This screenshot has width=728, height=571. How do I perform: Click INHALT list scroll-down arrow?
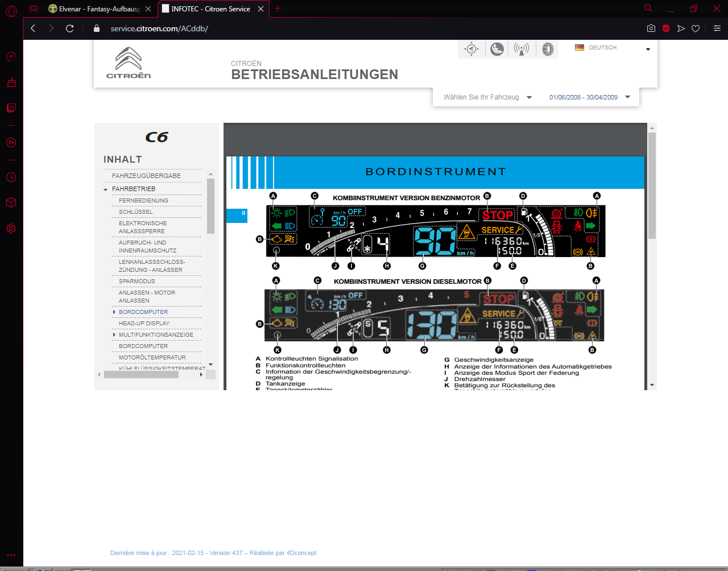click(210, 365)
